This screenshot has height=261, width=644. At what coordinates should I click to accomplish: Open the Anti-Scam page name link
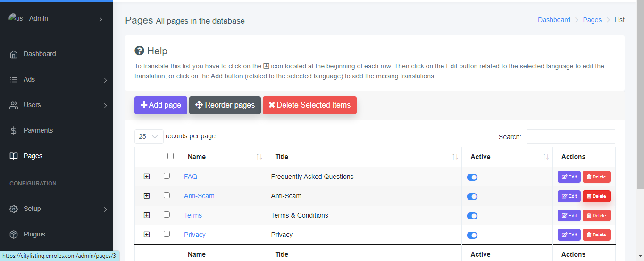click(x=199, y=196)
